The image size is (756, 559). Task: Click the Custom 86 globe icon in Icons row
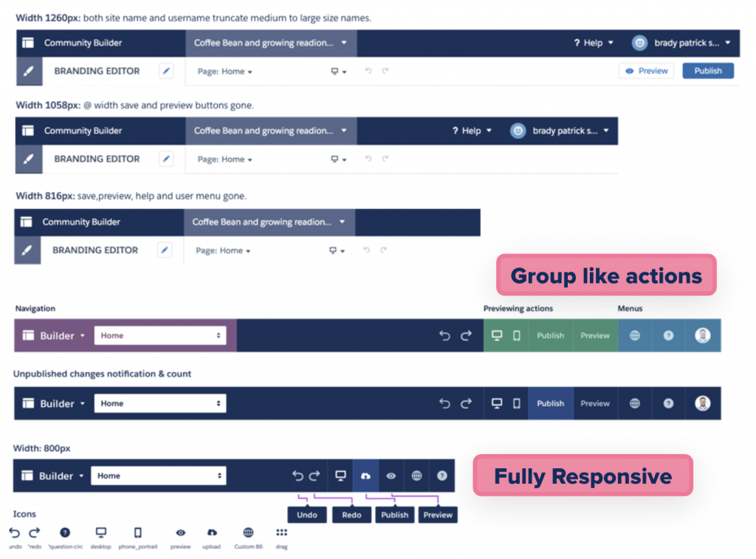pyautogui.click(x=248, y=532)
